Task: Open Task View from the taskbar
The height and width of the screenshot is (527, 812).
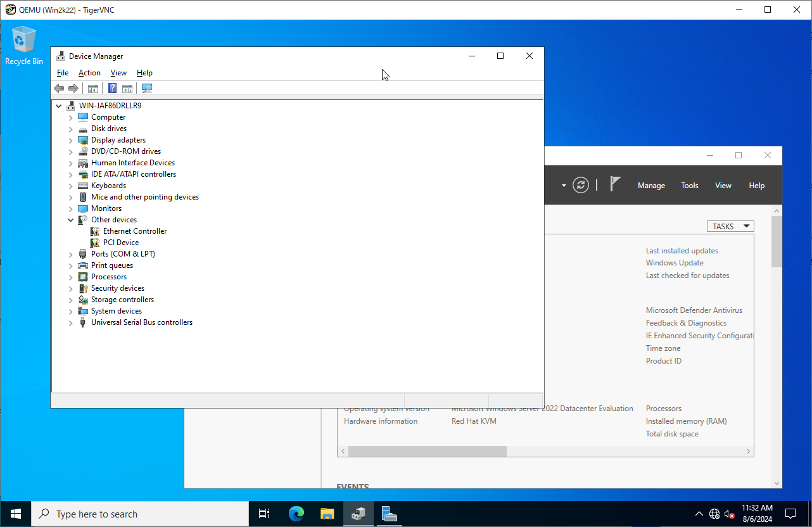Action: 264,514
